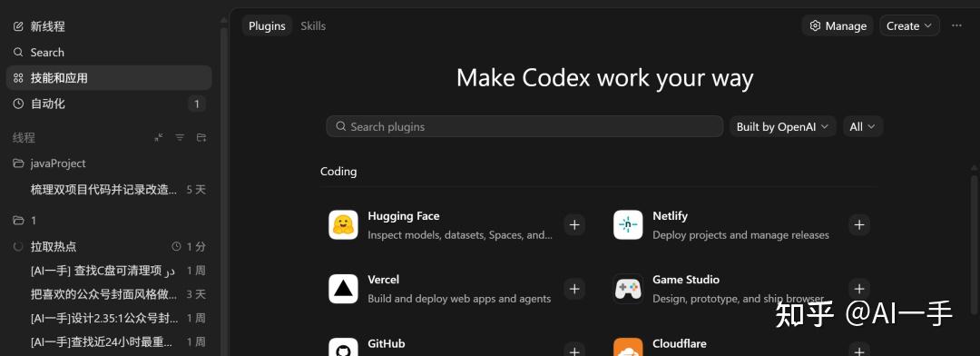Open the Create dropdown
Image resolution: width=980 pixels, height=356 pixels.
[909, 25]
